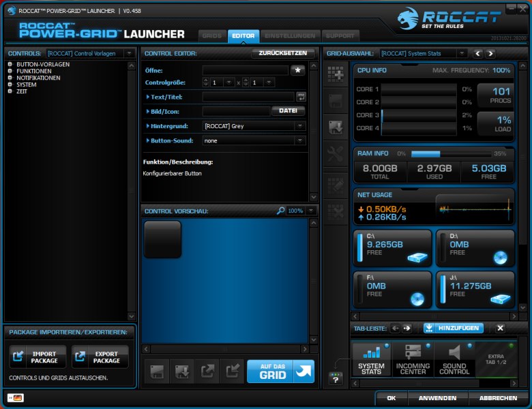
Task: Open the Controls Vorlagen dropdown
Action: tap(129, 53)
